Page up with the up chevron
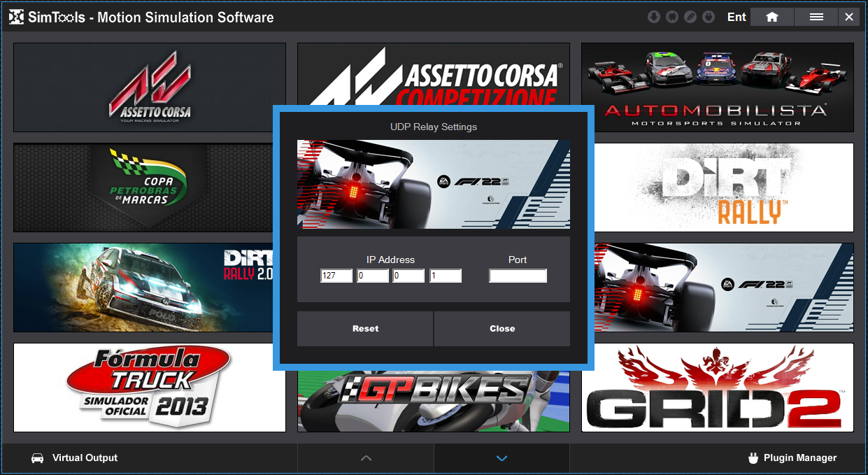The width and height of the screenshot is (868, 475). point(366,458)
